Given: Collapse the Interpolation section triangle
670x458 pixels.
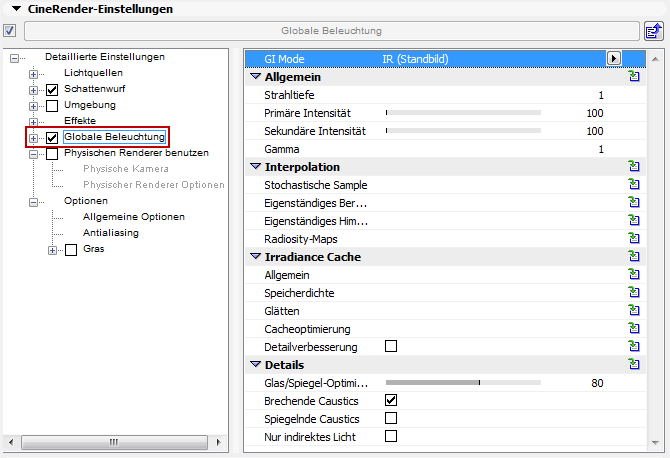Looking at the screenshot, I should point(255,166).
